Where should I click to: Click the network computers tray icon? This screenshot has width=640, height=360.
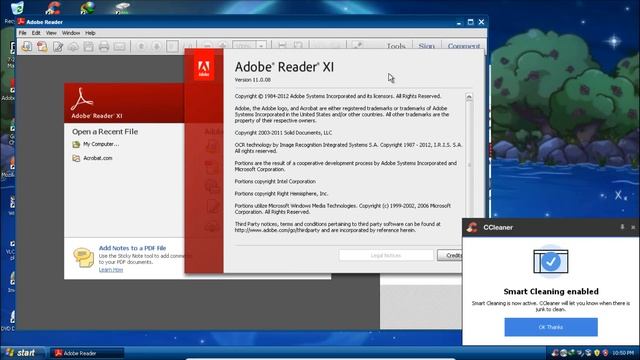(588, 353)
